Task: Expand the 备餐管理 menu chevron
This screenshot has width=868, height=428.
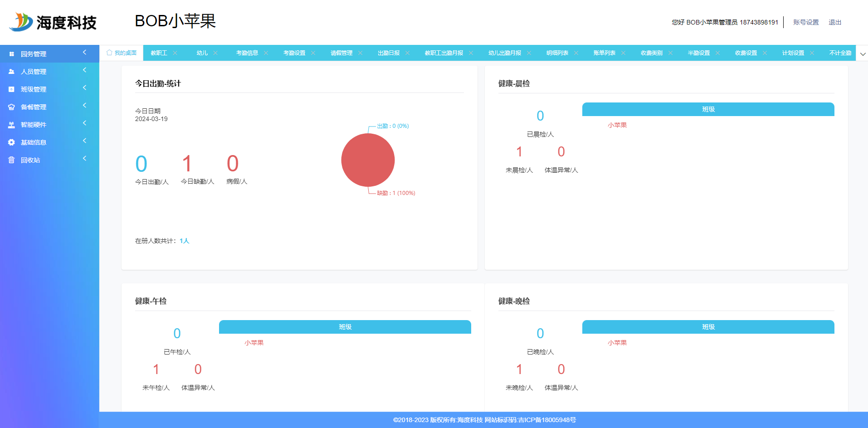Action: pyautogui.click(x=84, y=105)
